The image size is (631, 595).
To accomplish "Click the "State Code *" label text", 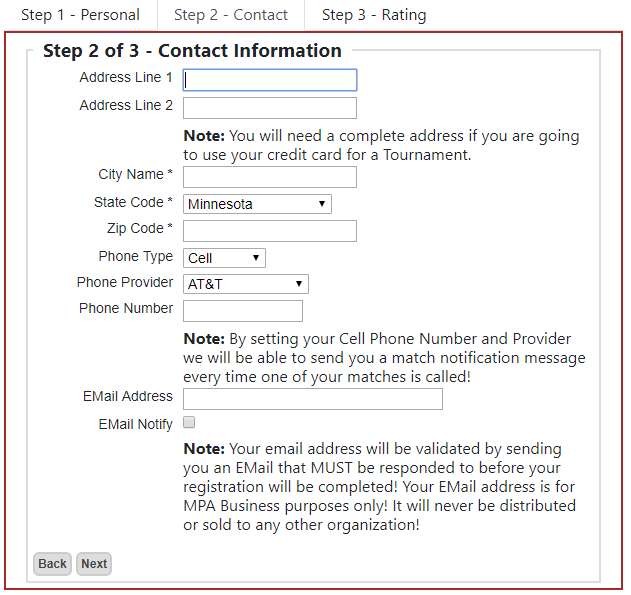I will [133, 203].
